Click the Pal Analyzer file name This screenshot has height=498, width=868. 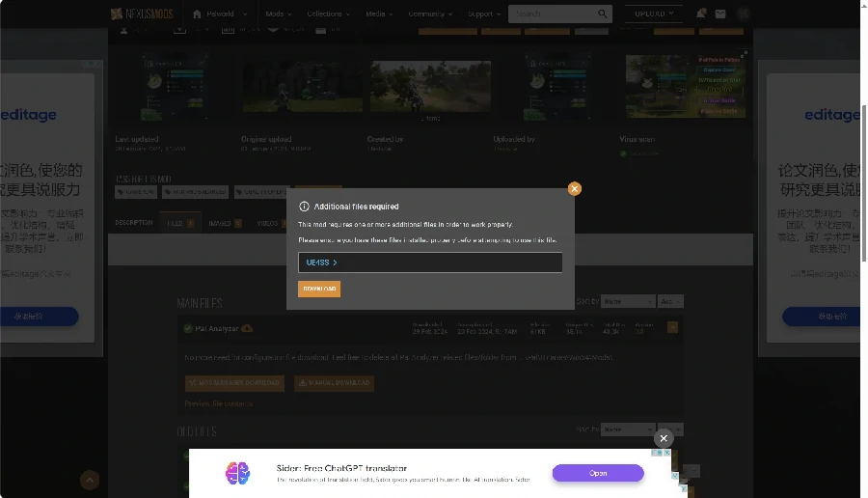(217, 328)
